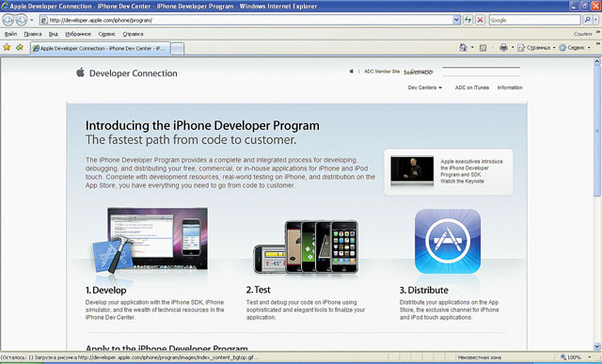Viewport: 602px width, 364px height.
Task: Click the Print icon in command bar
Action: click(x=503, y=48)
